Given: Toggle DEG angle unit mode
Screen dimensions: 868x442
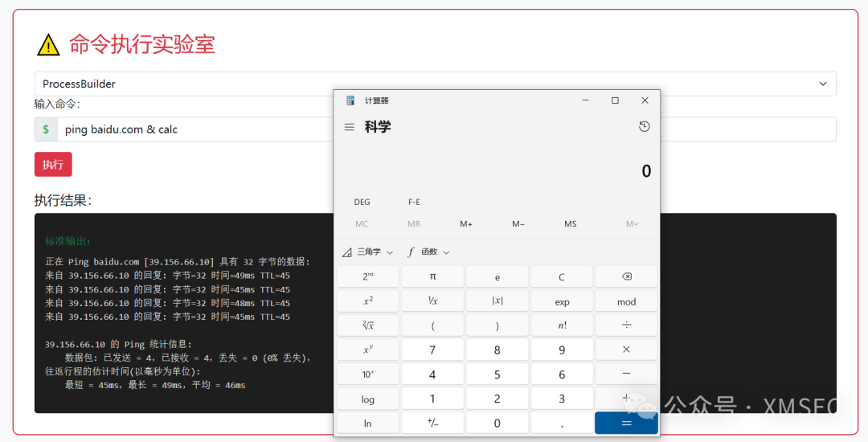Looking at the screenshot, I should click(x=362, y=202).
